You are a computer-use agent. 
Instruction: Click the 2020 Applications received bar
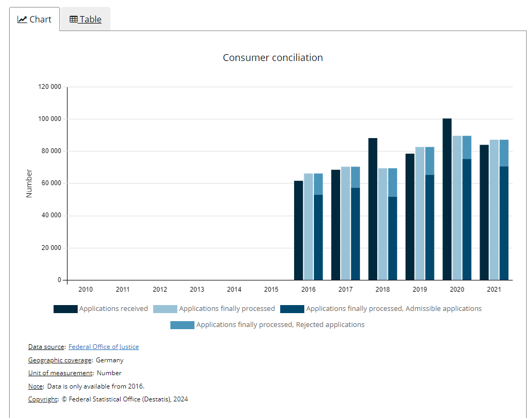tap(447, 199)
